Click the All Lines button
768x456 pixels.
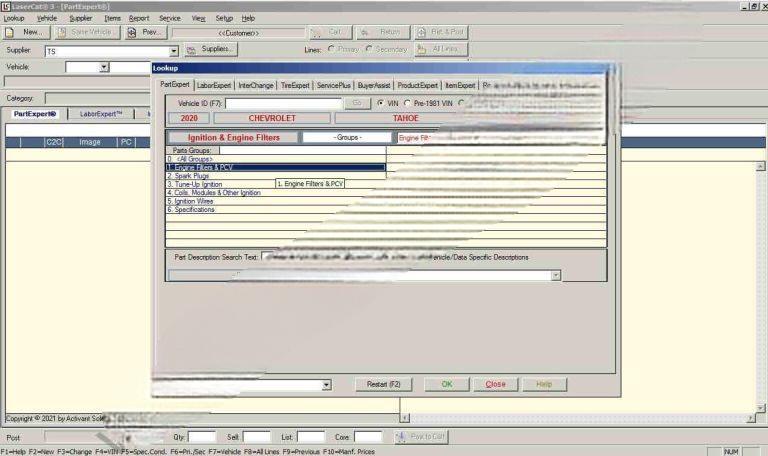click(x=441, y=49)
